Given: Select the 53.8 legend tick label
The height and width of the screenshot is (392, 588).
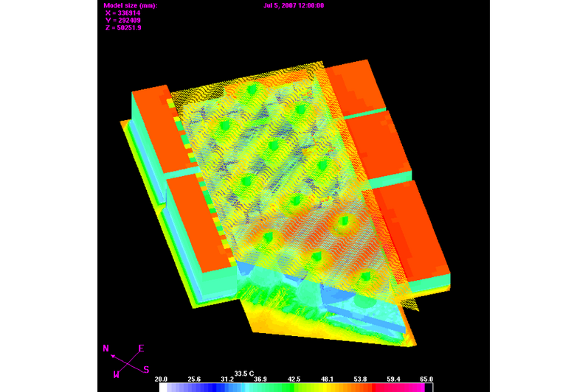Looking at the screenshot, I should [x=360, y=379].
